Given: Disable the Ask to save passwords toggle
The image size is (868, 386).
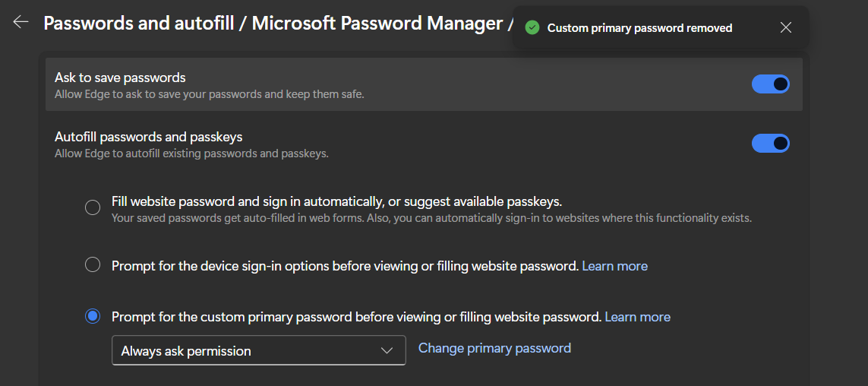Looking at the screenshot, I should click(770, 84).
